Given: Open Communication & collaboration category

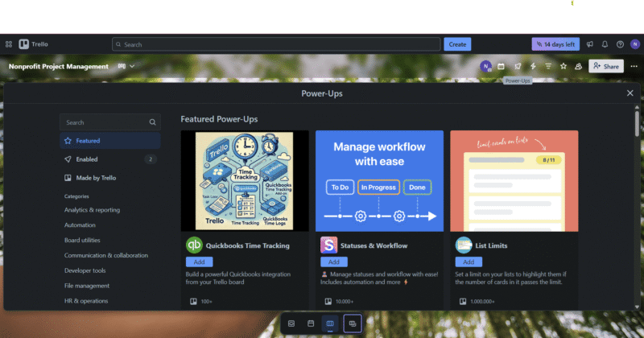Looking at the screenshot, I should pos(106,255).
